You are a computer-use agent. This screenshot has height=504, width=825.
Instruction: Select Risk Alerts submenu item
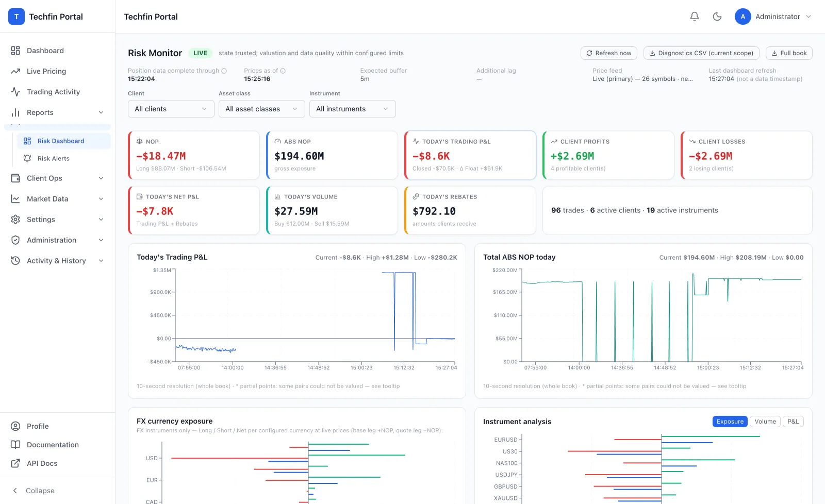64,159
